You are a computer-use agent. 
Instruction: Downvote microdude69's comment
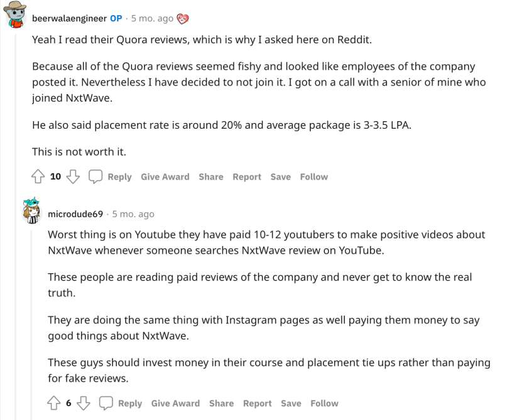pyautogui.click(x=84, y=403)
